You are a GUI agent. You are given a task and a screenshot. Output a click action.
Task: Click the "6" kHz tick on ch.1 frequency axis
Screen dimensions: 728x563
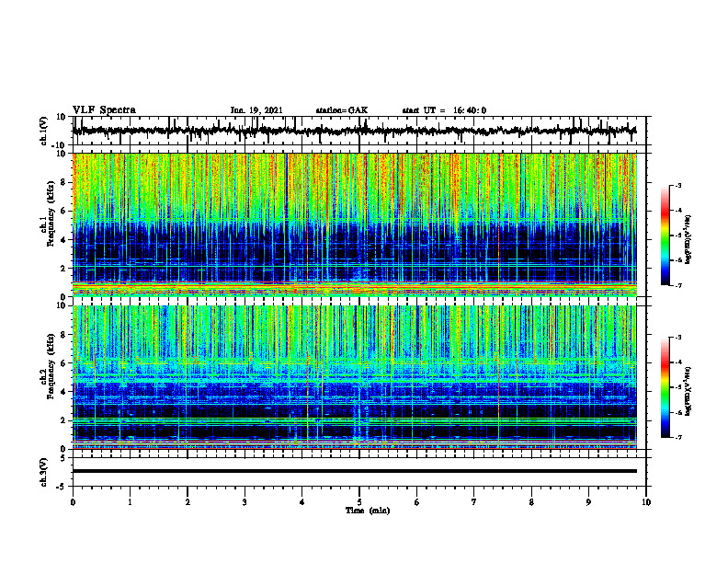(63, 212)
